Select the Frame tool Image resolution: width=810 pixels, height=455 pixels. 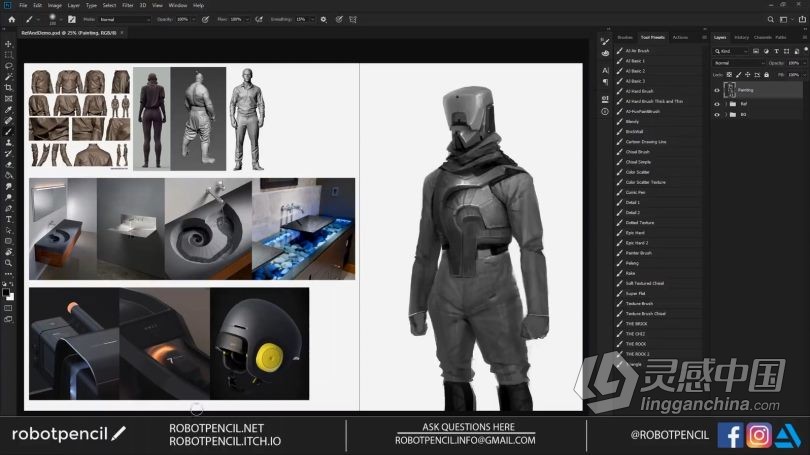[8, 98]
